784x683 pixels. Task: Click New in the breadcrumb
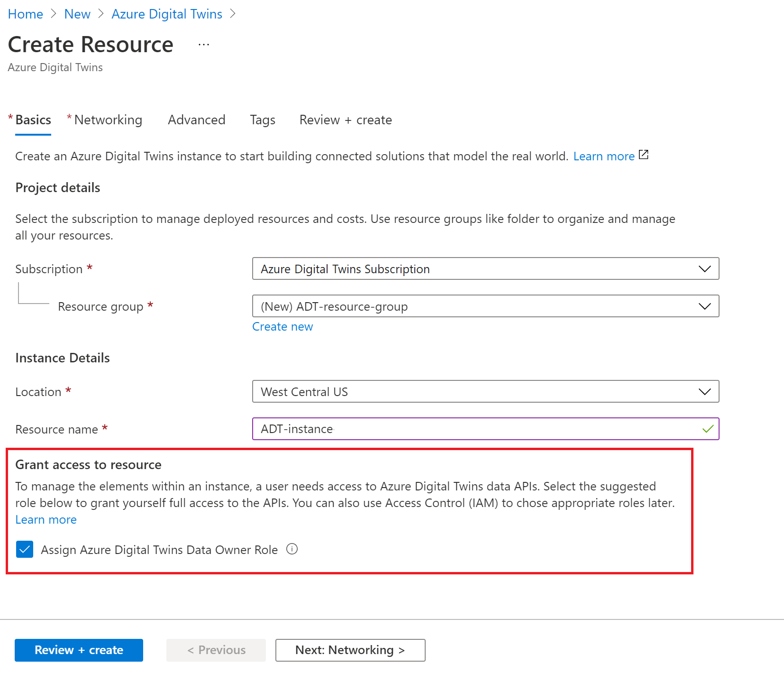pyautogui.click(x=77, y=14)
